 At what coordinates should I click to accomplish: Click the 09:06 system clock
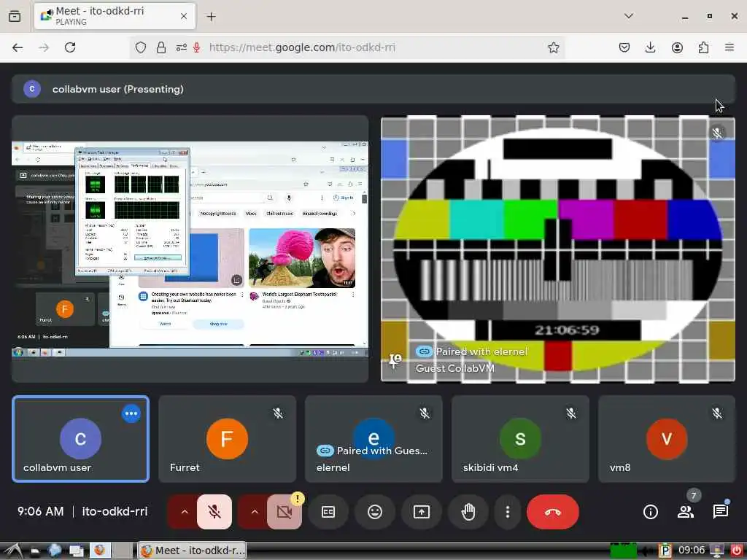point(692,551)
